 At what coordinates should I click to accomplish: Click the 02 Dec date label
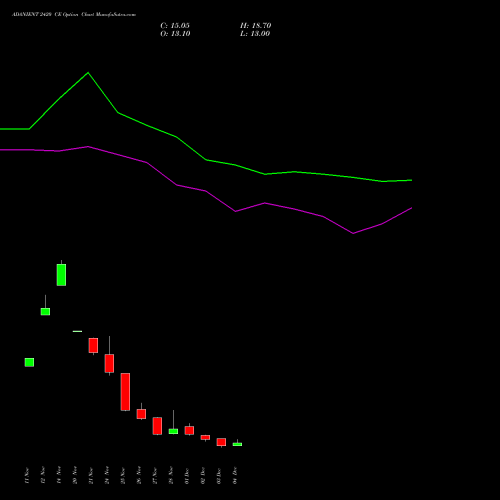pyautogui.click(x=203, y=476)
